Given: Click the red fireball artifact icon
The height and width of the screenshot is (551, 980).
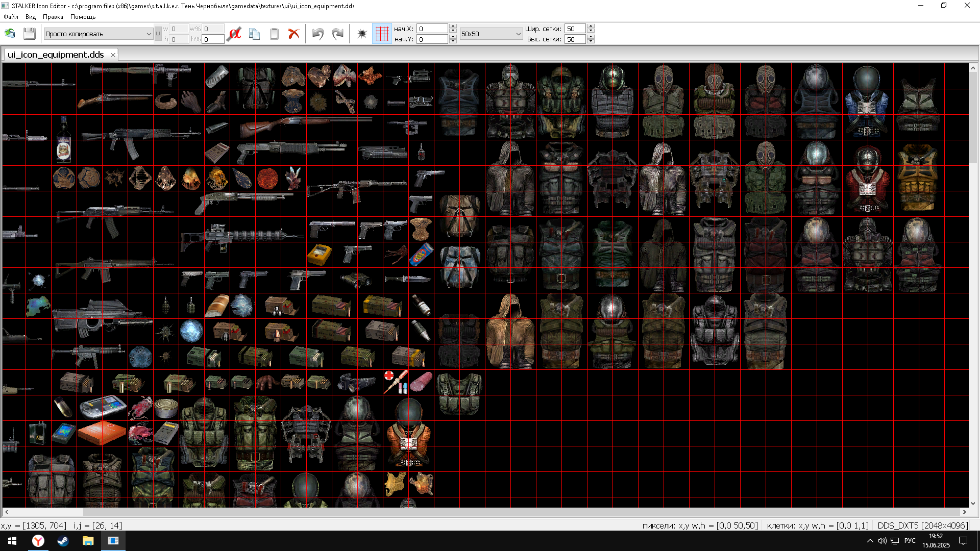Looking at the screenshot, I should click(268, 179).
